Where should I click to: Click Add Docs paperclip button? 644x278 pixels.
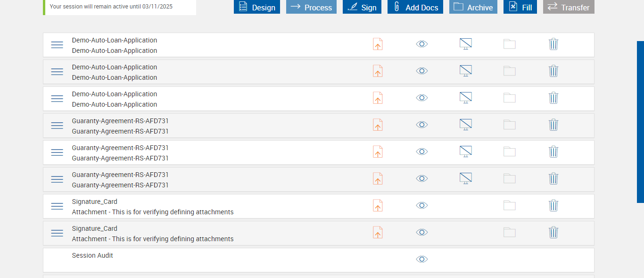coord(415,7)
